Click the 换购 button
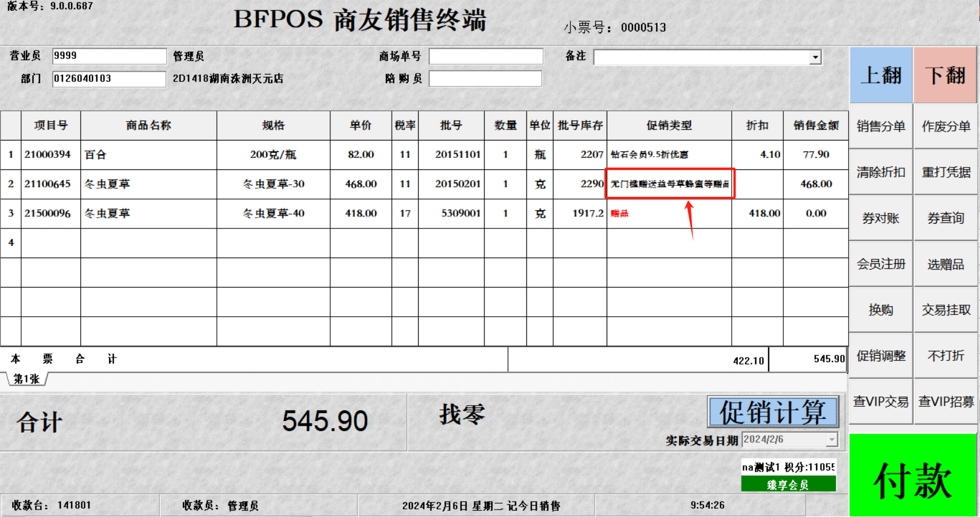980x517 pixels. pos(881,310)
